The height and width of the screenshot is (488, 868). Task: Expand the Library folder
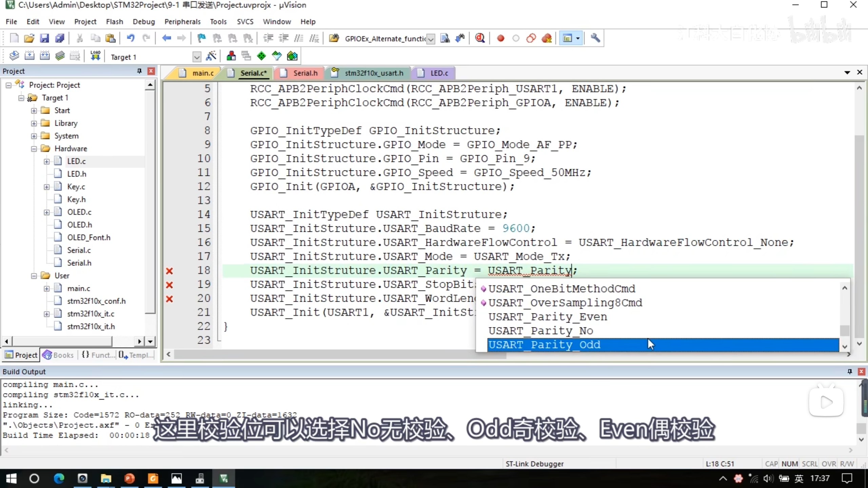tap(34, 123)
